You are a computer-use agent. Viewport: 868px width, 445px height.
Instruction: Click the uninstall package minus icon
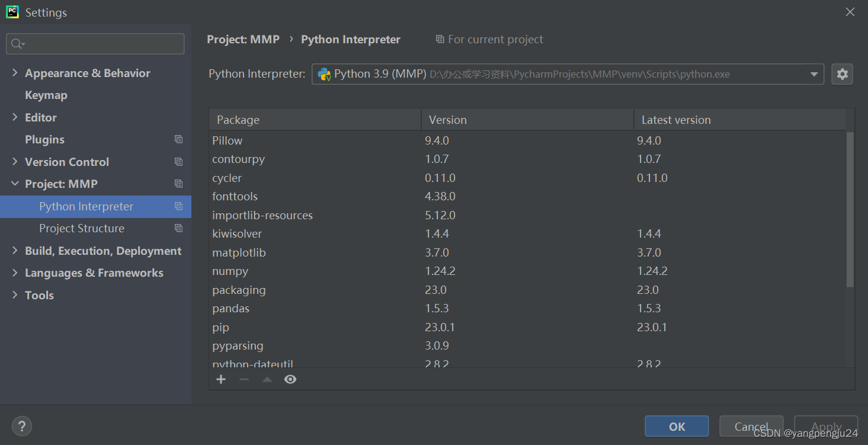point(244,379)
